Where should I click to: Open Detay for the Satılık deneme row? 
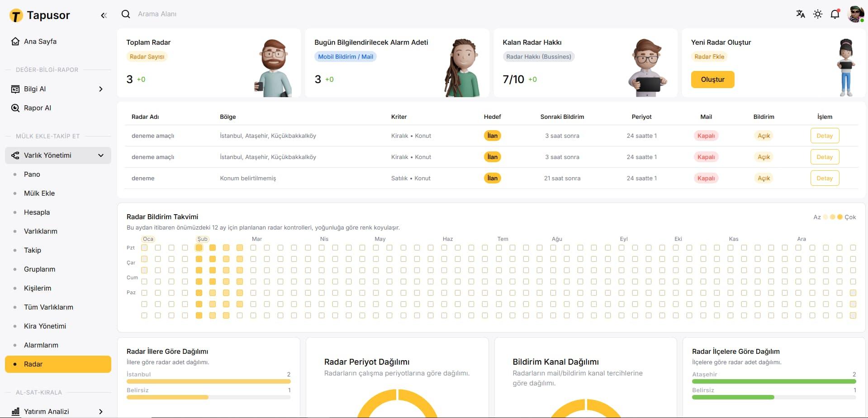(x=825, y=178)
